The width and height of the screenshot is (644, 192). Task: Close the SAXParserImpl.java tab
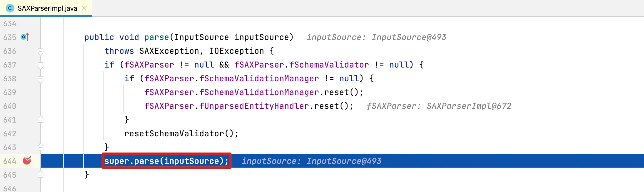[84, 8]
